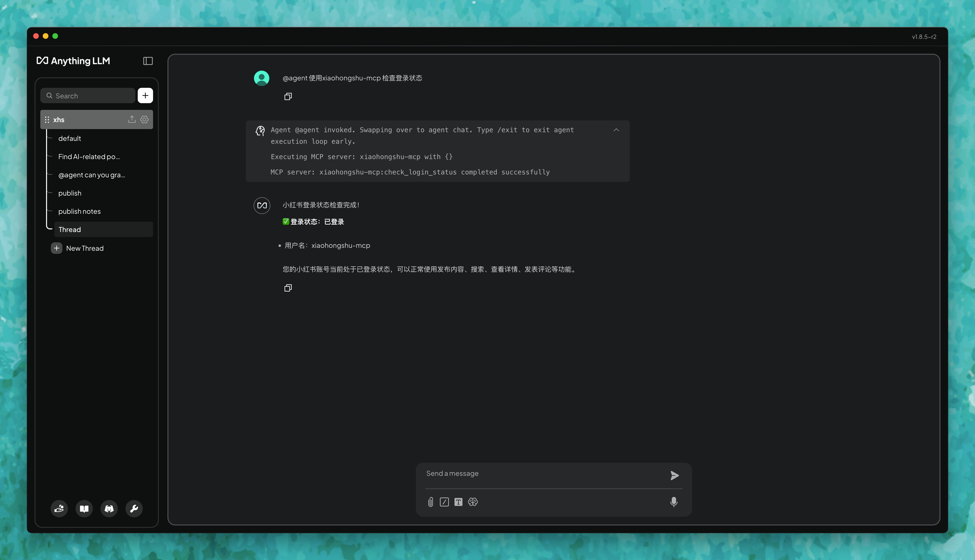This screenshot has width=975, height=560.
Task: Open the xhs workspace upload documents icon
Action: pyautogui.click(x=132, y=120)
